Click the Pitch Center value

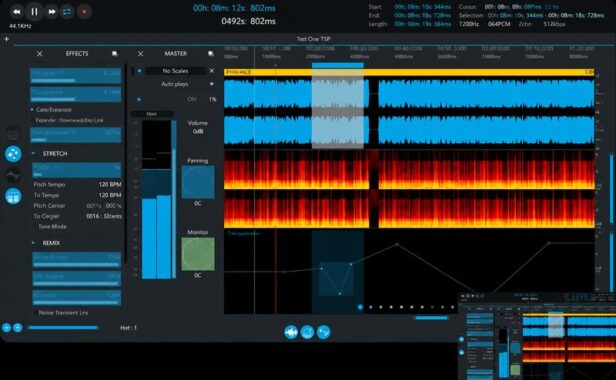click(104, 206)
